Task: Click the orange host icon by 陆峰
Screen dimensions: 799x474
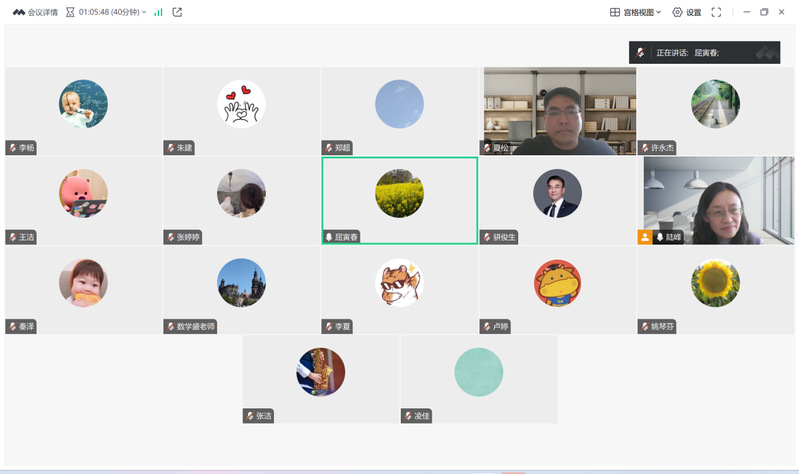Action: tap(645, 237)
